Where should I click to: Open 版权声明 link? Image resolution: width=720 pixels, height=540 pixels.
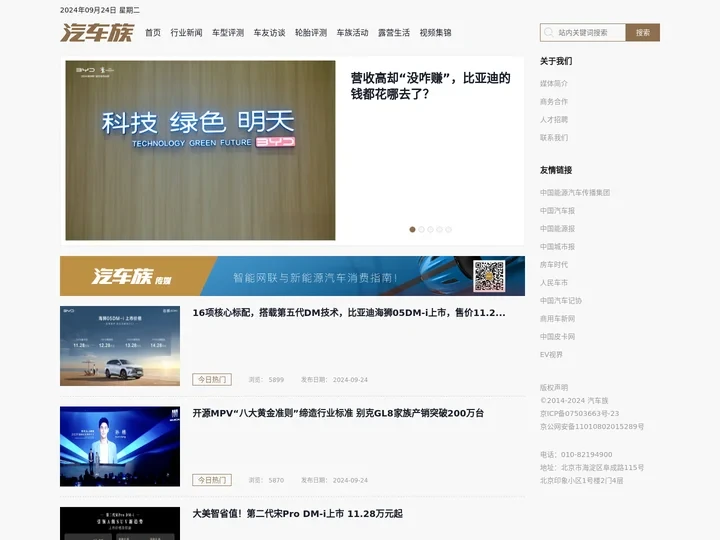tap(554, 388)
